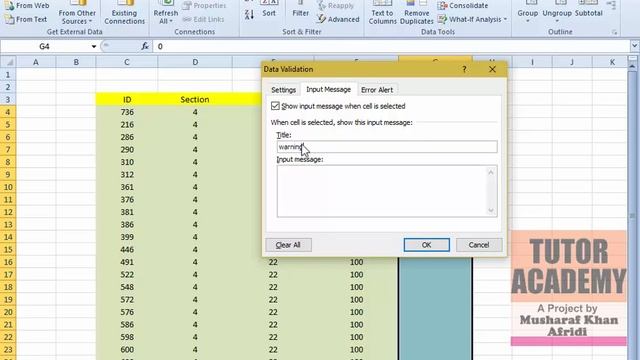The width and height of the screenshot is (640, 360).
Task: Select column J header
Action: click(x=571, y=62)
